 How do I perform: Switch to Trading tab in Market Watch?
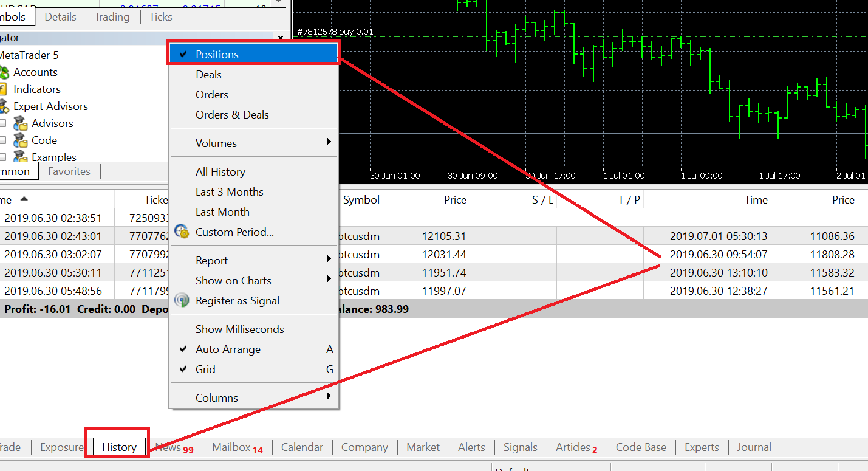click(x=112, y=17)
